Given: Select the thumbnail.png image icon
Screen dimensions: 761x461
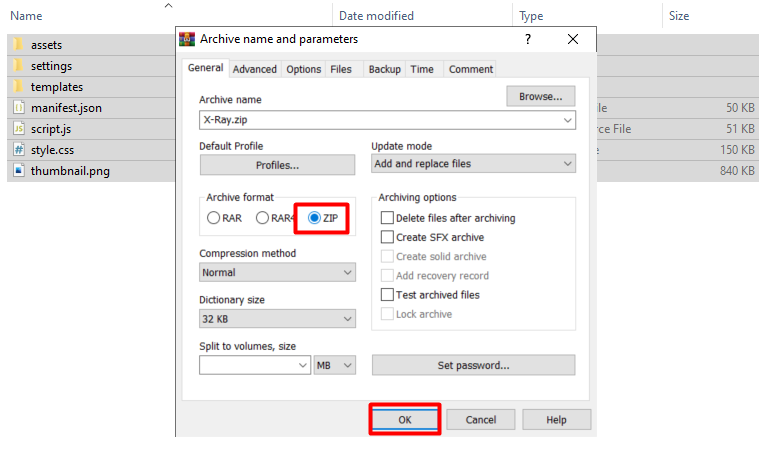Looking at the screenshot, I should click(18, 171).
